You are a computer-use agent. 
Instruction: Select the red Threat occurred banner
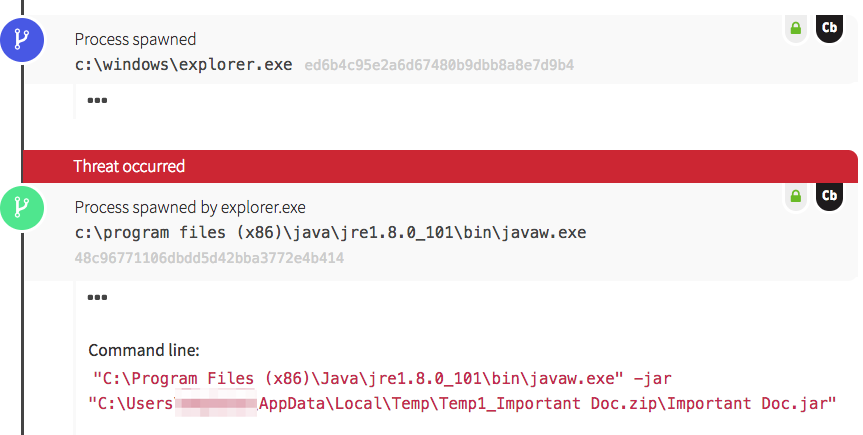coord(440,166)
